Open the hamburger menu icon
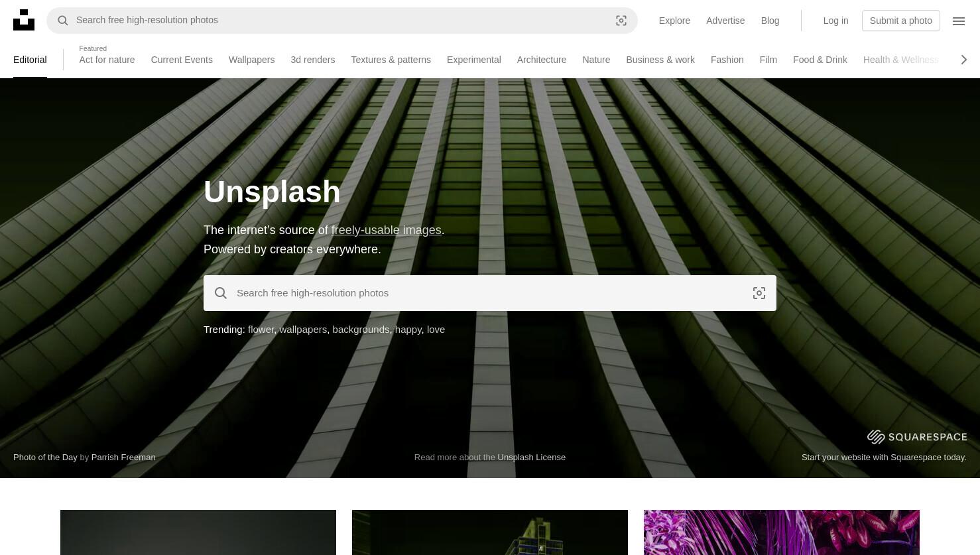Viewport: 980px width, 555px height. 959,21
